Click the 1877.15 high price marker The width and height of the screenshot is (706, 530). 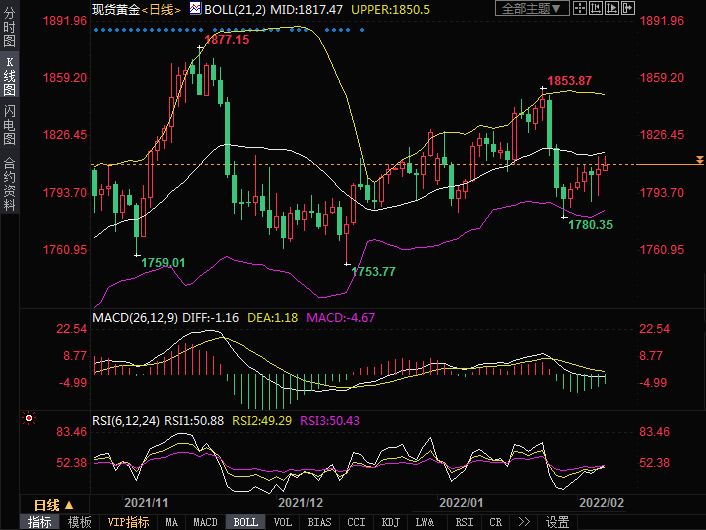tap(227, 40)
